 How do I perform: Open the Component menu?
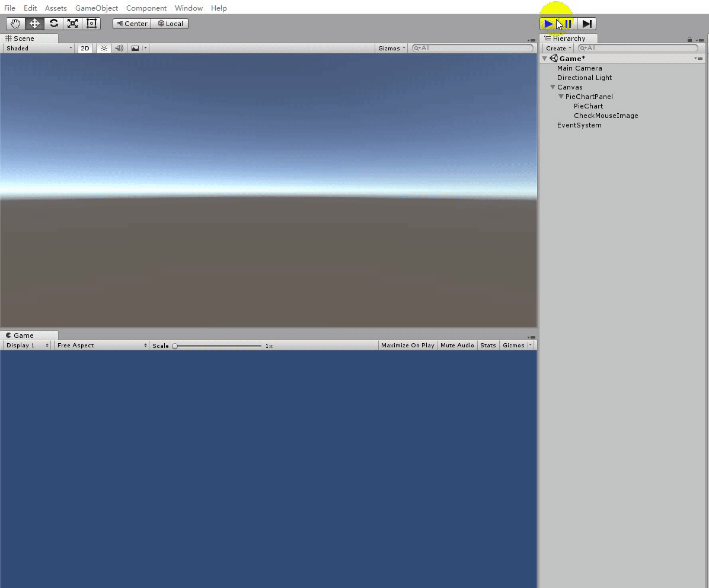point(146,8)
